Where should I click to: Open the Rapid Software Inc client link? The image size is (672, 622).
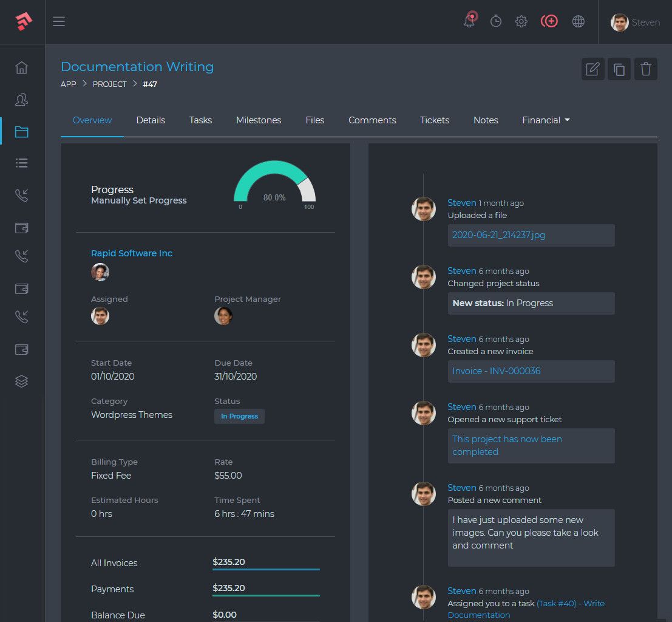131,253
